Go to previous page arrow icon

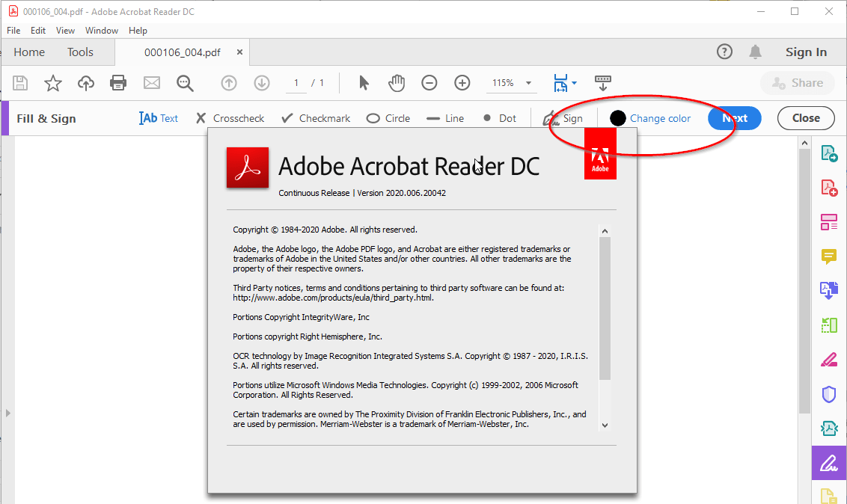click(229, 82)
